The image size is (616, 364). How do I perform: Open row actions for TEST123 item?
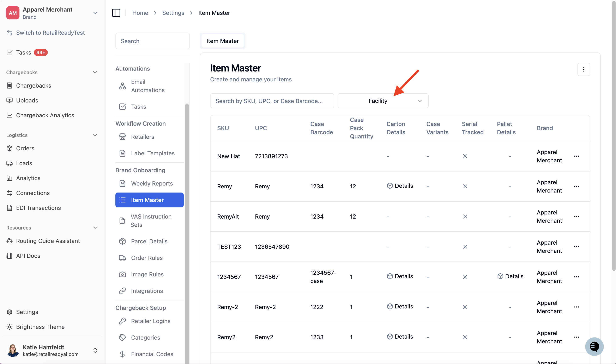(x=576, y=247)
